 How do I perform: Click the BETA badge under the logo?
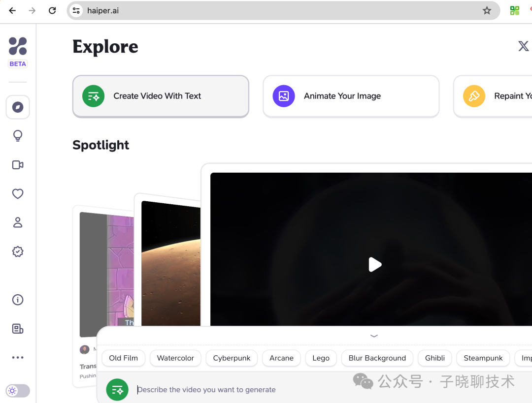tap(18, 63)
